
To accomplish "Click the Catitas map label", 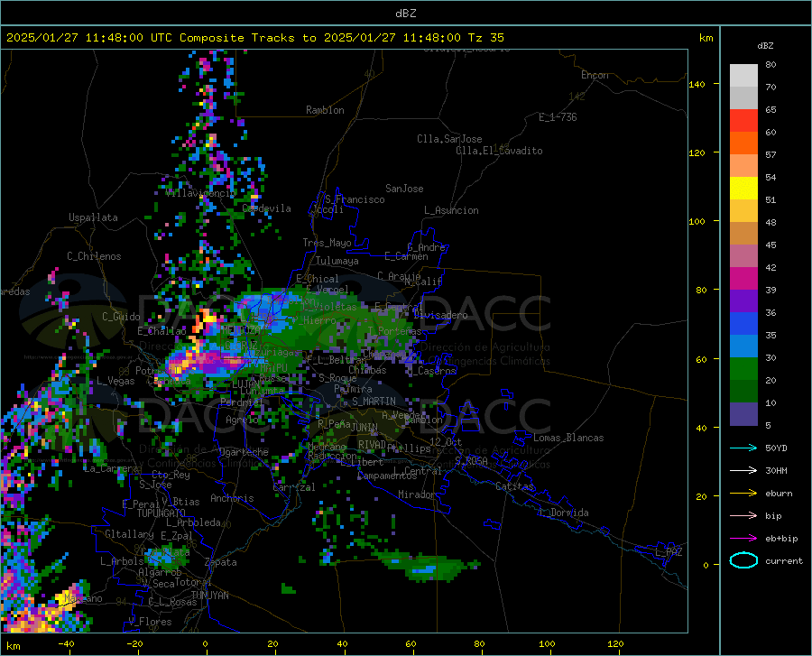I will click(x=514, y=486).
